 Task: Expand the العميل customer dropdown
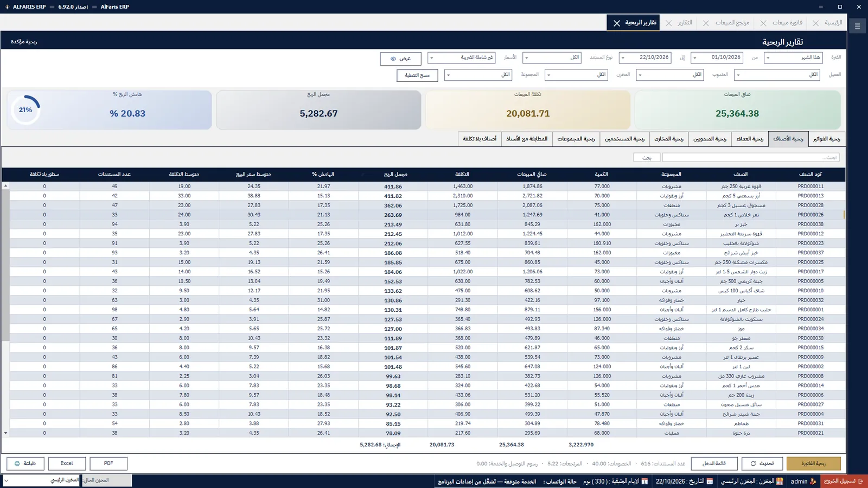pos(777,75)
